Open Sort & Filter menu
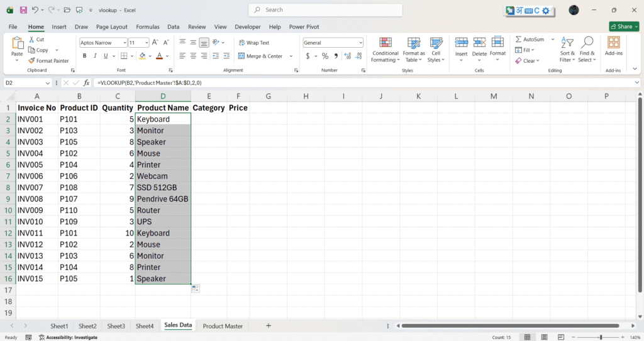The width and height of the screenshot is (644, 341). click(567, 50)
